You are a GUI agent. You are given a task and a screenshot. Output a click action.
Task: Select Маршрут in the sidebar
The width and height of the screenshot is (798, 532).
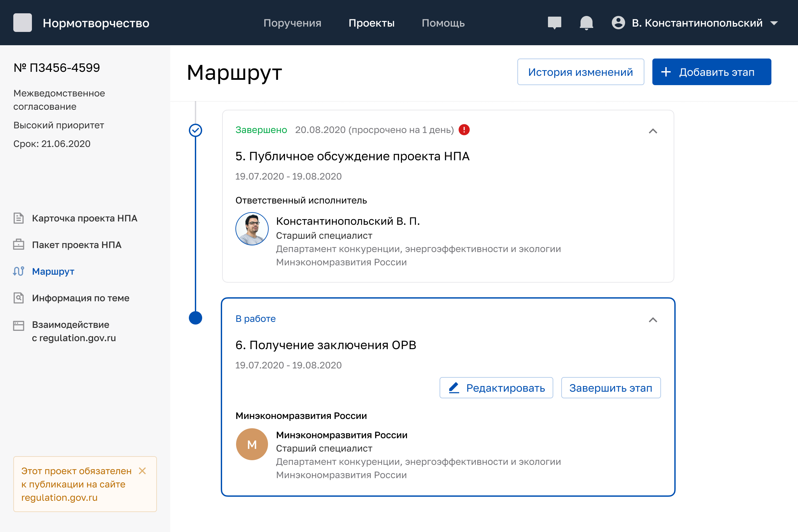tap(53, 271)
